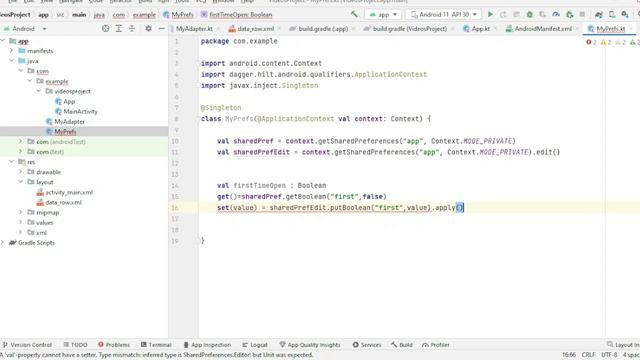Open Services tool window
The width and height of the screenshot is (640, 360).
367,345
